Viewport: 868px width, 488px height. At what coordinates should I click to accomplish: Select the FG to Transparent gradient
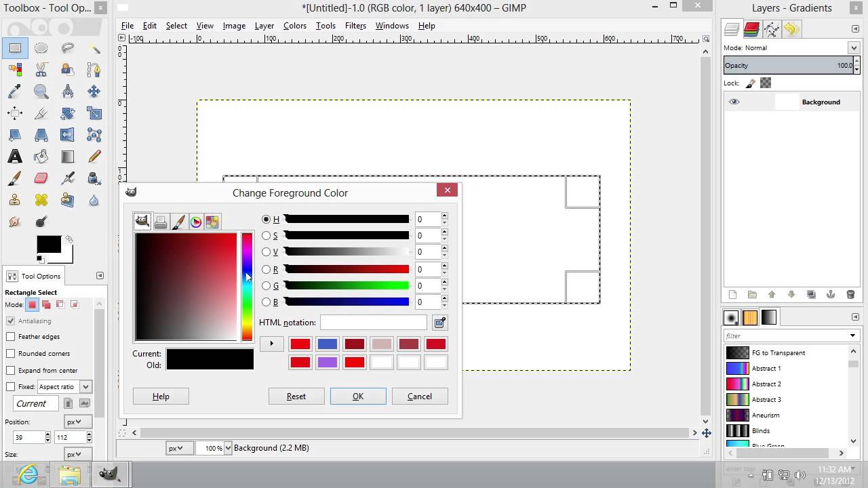(787, 352)
